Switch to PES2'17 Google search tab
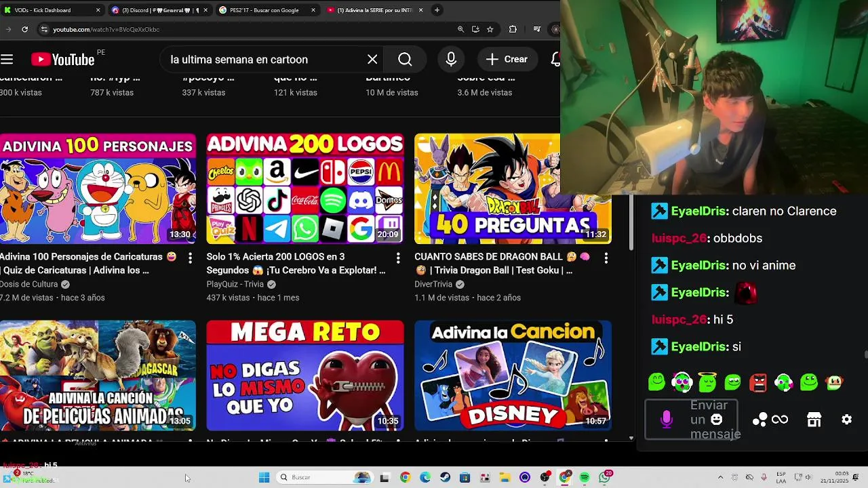This screenshot has width=868, height=488. pos(268,10)
